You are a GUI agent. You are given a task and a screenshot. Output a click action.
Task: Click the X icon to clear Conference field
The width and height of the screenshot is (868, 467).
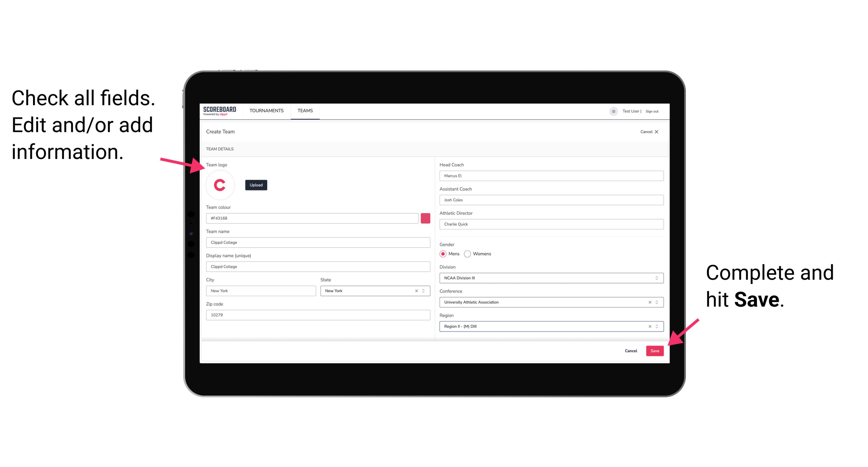648,302
